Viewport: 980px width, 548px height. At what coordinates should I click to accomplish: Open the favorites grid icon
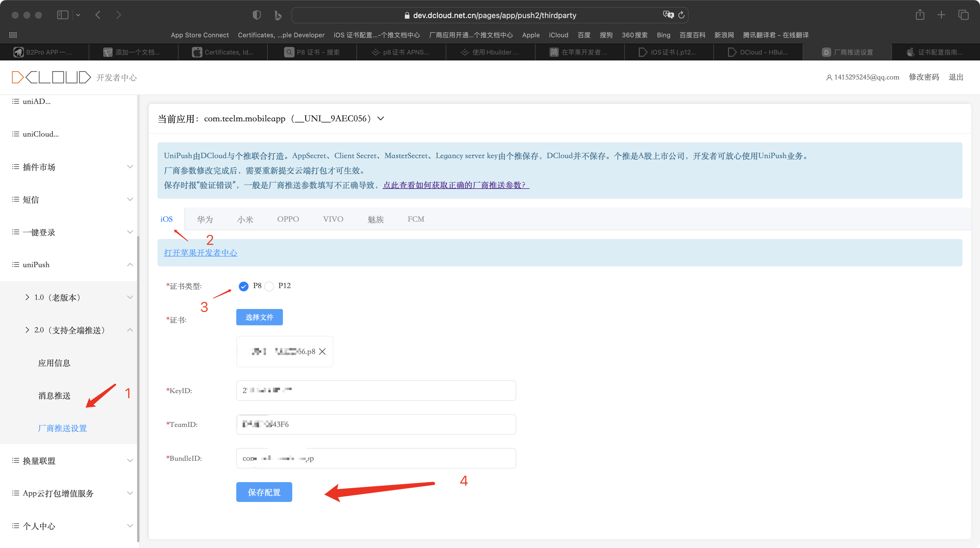click(x=13, y=35)
